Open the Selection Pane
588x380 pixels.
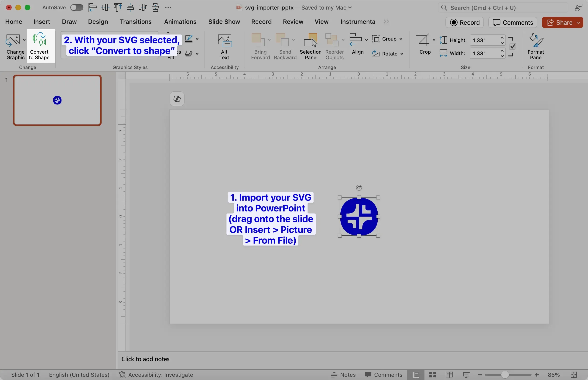[310, 47]
